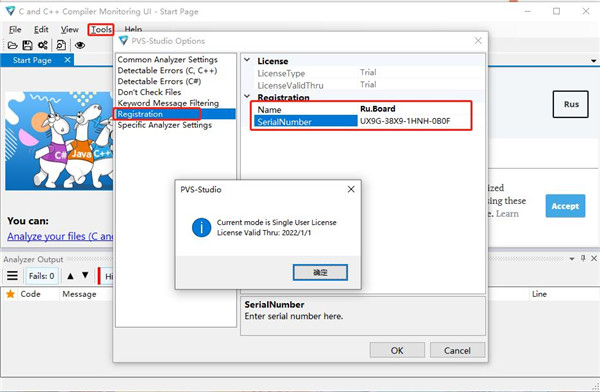Viewport: 600px width, 392px height.
Task: Close the Start Page tab
Action: pos(67,60)
